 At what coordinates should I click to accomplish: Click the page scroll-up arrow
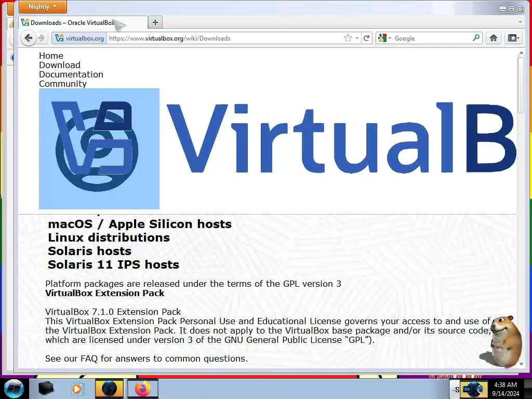click(521, 53)
